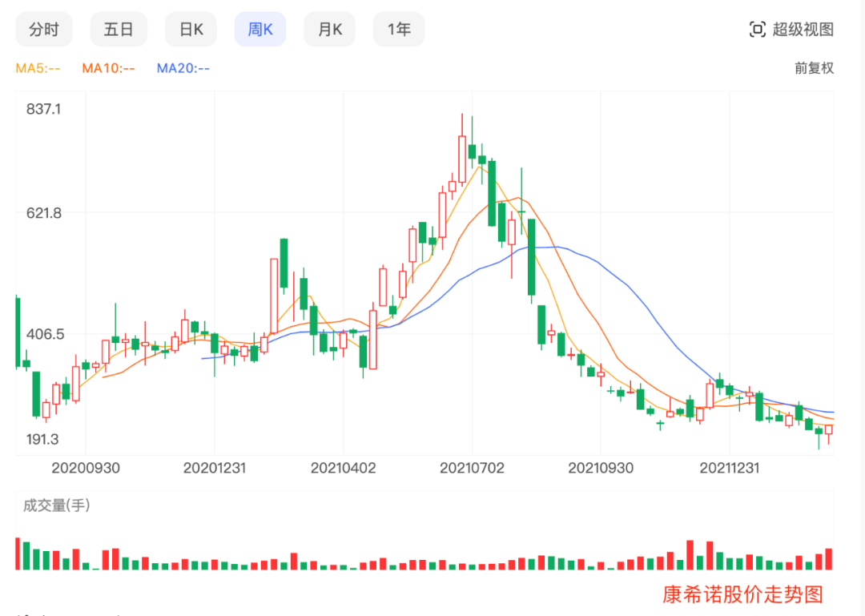Click date label 20210930
This screenshot has width=865, height=616.
601,468
